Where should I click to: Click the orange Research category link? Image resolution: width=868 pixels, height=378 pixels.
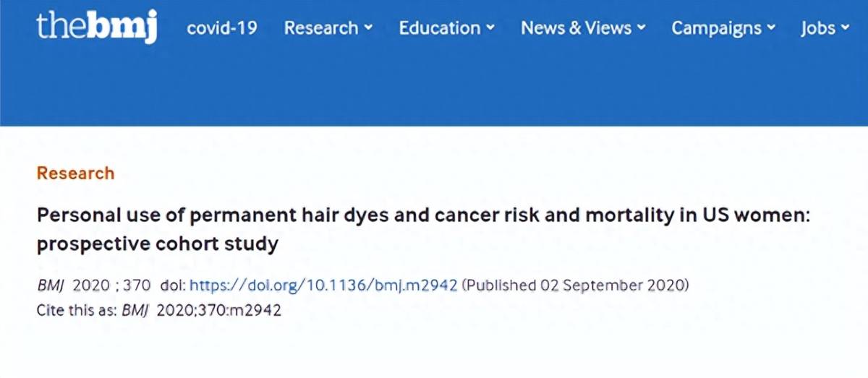point(75,173)
